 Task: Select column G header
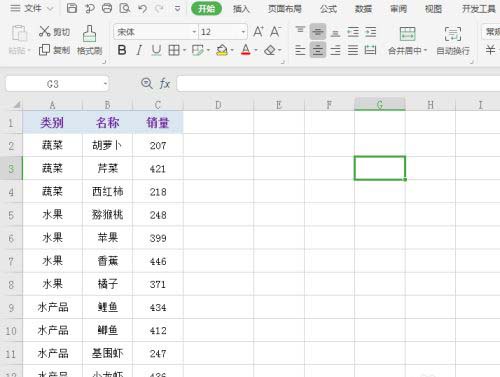point(380,105)
